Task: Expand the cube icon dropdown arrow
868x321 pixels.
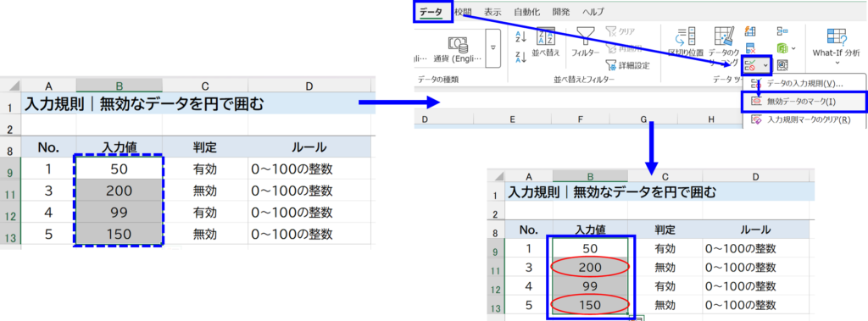Action: click(x=793, y=48)
